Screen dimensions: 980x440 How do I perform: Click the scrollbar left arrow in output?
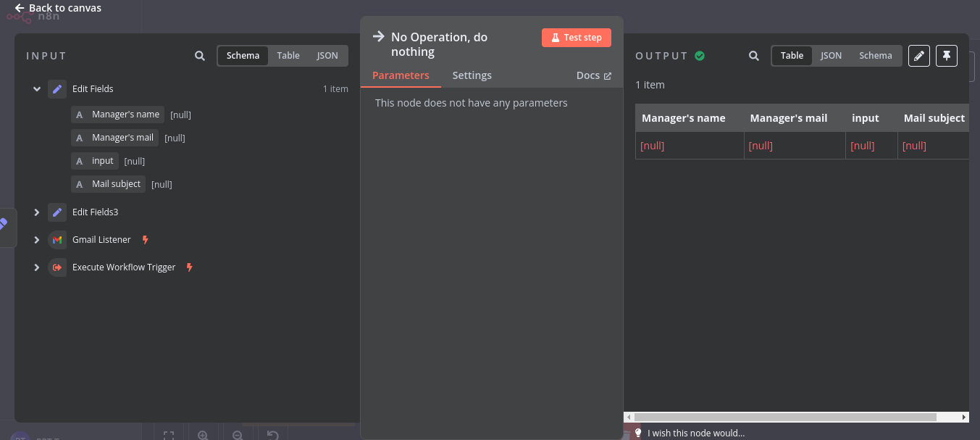pos(629,418)
